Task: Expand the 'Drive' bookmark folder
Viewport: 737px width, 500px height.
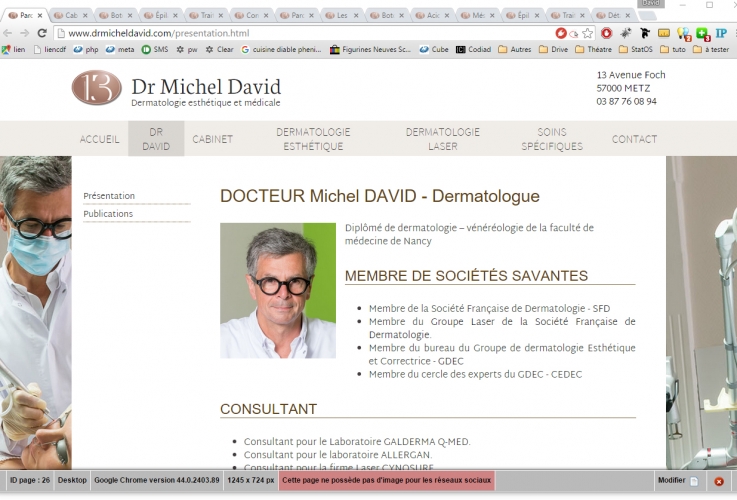Action: point(554,49)
